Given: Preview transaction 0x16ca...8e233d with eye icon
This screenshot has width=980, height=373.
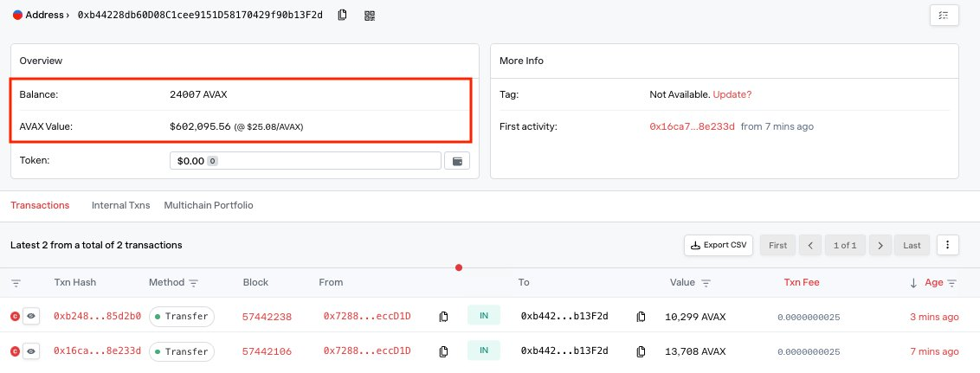Looking at the screenshot, I should point(31,351).
